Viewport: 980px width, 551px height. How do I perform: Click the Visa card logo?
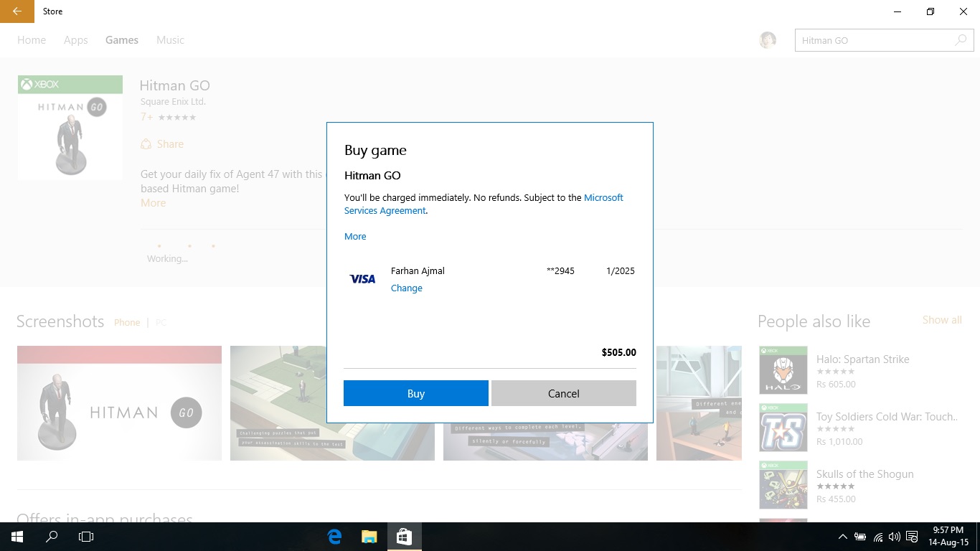pos(362,279)
